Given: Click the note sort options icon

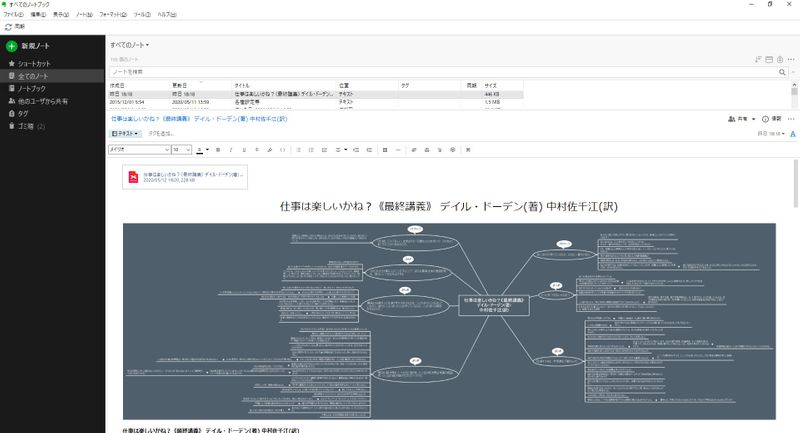Looking at the screenshot, I should [x=760, y=60].
